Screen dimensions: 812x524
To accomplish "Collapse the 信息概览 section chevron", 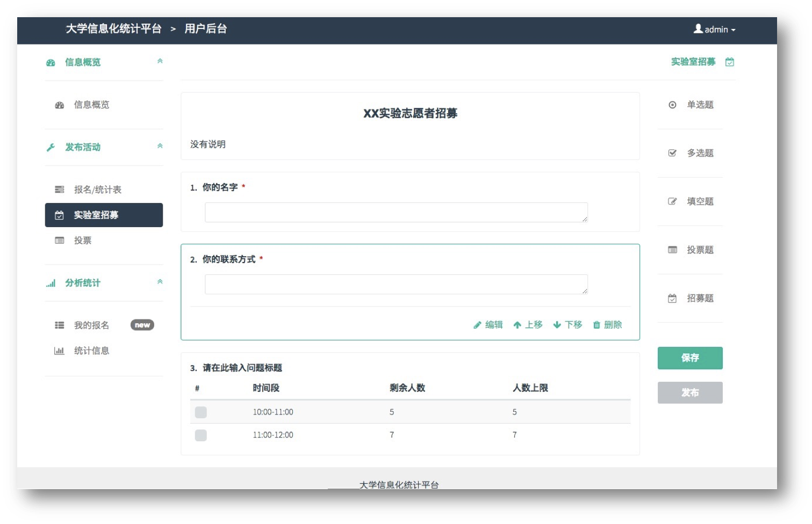I will (160, 61).
